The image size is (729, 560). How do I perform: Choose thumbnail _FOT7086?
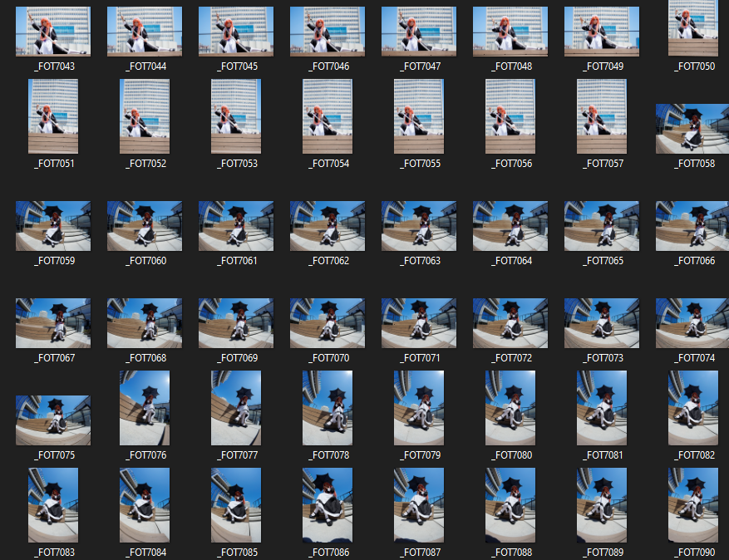coord(328,505)
